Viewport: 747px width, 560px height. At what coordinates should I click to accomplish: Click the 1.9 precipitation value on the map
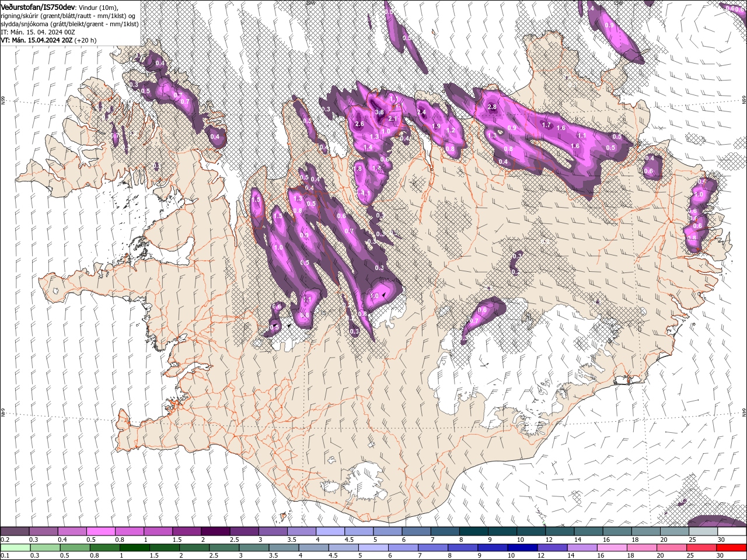click(x=436, y=126)
